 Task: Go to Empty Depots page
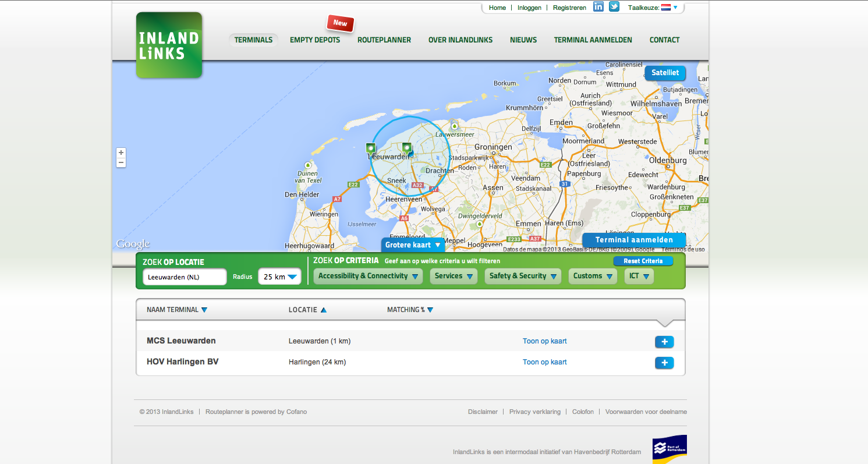coord(315,40)
